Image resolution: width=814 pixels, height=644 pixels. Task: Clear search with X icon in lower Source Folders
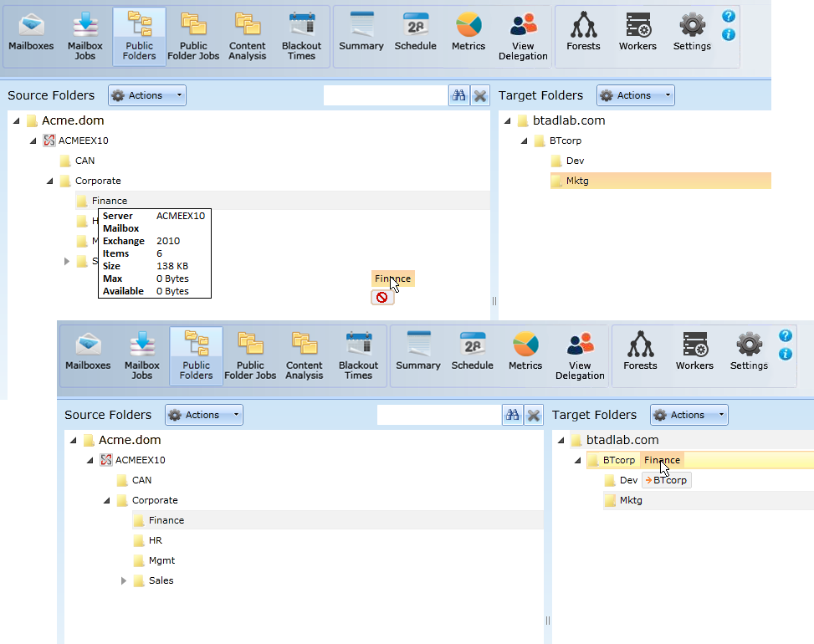click(x=534, y=415)
